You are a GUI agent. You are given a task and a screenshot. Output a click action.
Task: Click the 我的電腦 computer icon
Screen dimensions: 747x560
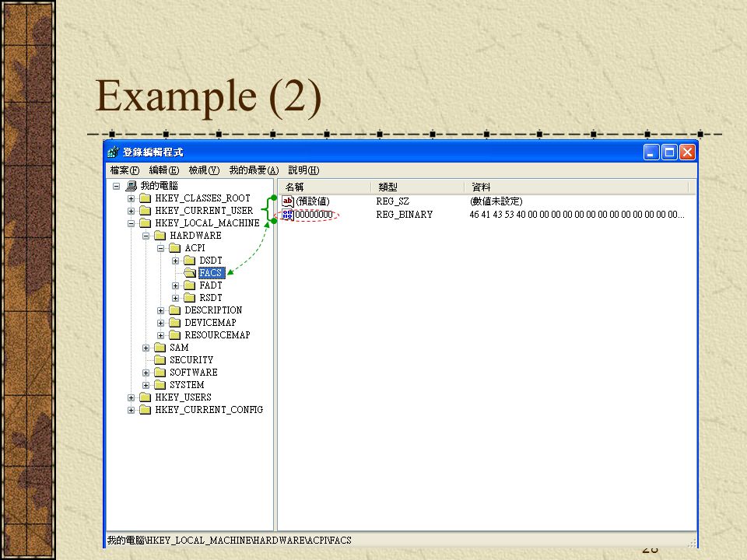tap(131, 186)
